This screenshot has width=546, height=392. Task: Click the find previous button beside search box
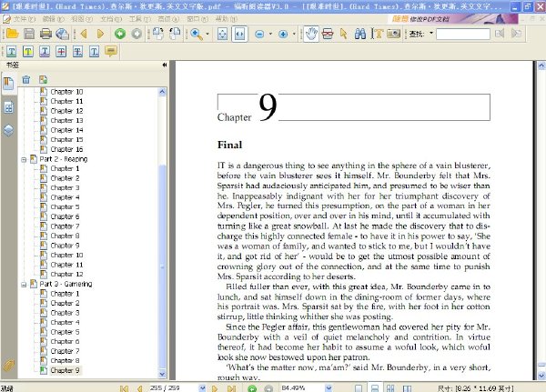tap(500, 34)
